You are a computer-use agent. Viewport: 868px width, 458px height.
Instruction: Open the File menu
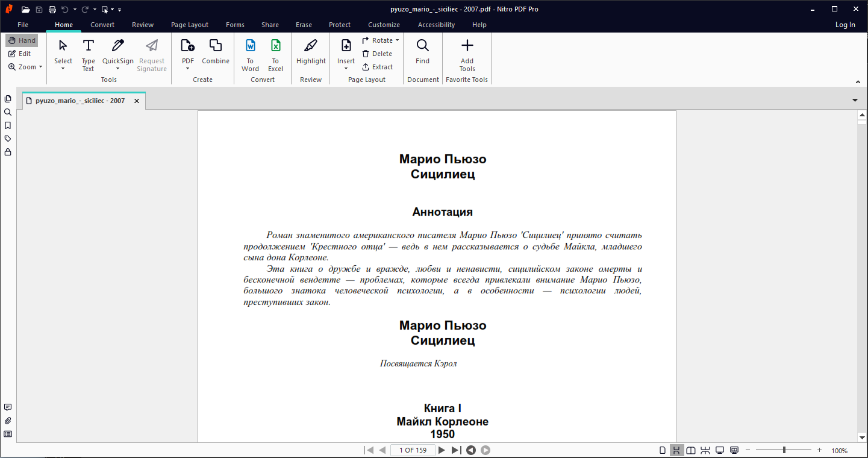[x=23, y=25]
